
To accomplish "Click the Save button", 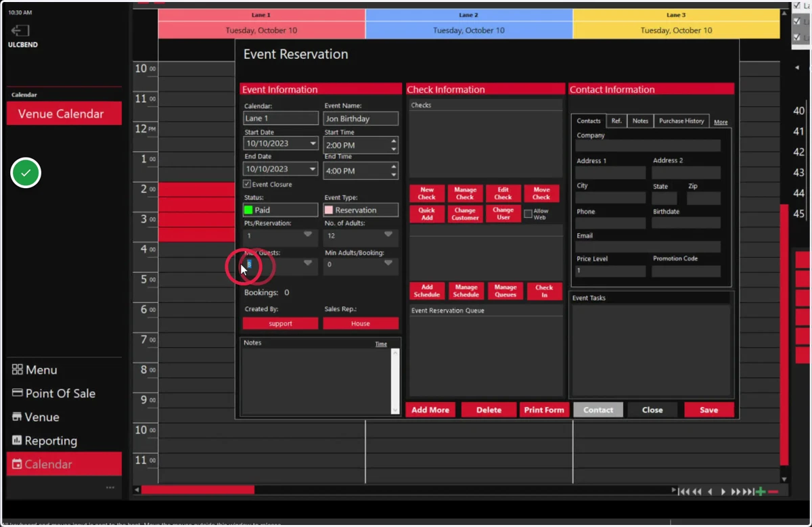I will 708,410.
